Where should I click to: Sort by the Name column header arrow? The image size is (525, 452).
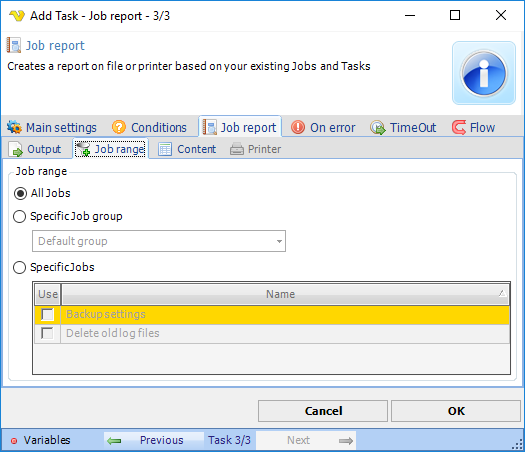point(502,294)
